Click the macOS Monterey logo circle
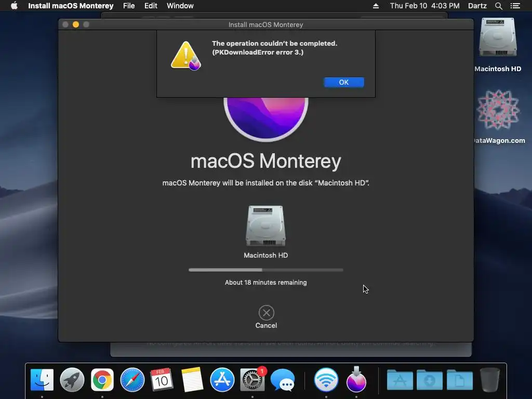 click(266, 119)
